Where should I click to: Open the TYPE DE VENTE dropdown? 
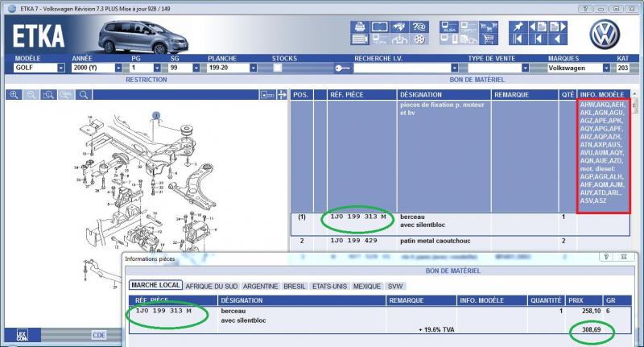pos(525,68)
